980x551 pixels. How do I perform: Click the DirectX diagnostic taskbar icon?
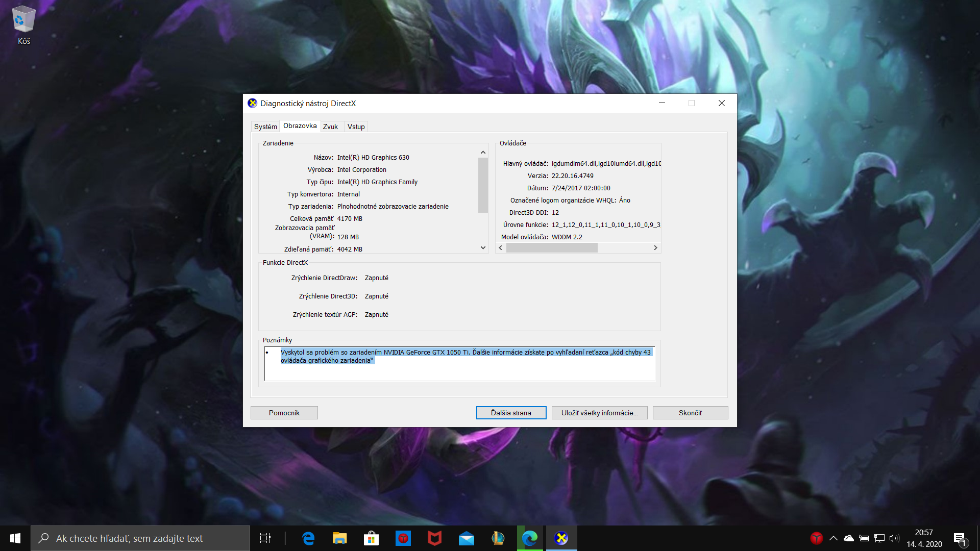coord(561,538)
